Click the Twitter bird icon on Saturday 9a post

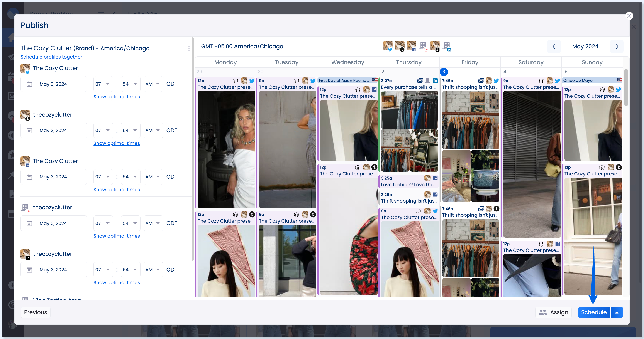pos(557,81)
